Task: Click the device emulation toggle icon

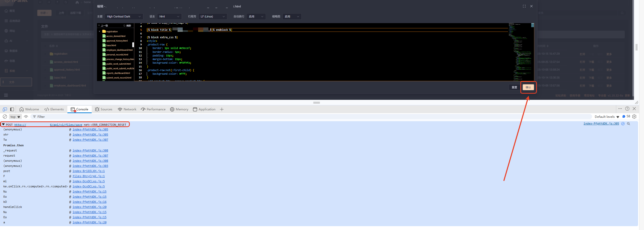Action: (5, 109)
